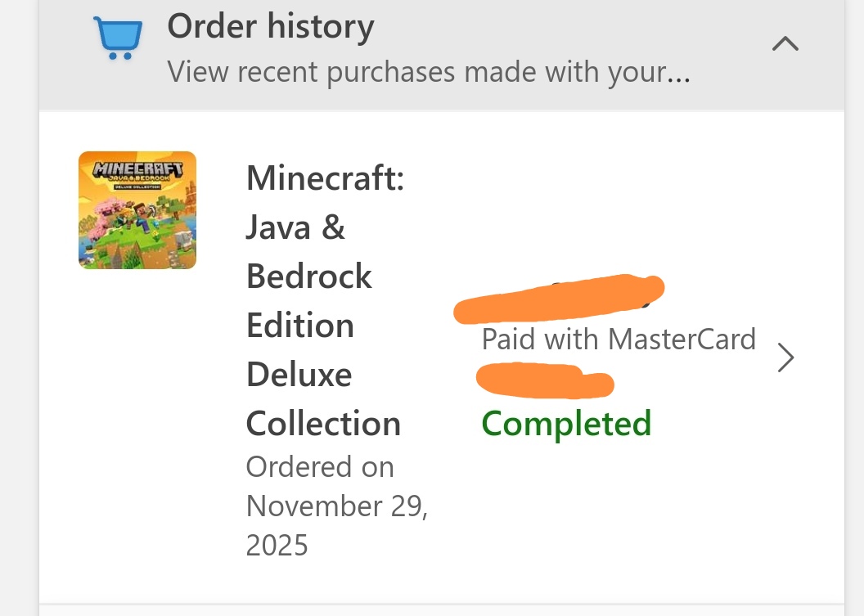The width and height of the screenshot is (864, 616).
Task: Select the 'Minecraft:' product title line
Action: click(x=326, y=178)
